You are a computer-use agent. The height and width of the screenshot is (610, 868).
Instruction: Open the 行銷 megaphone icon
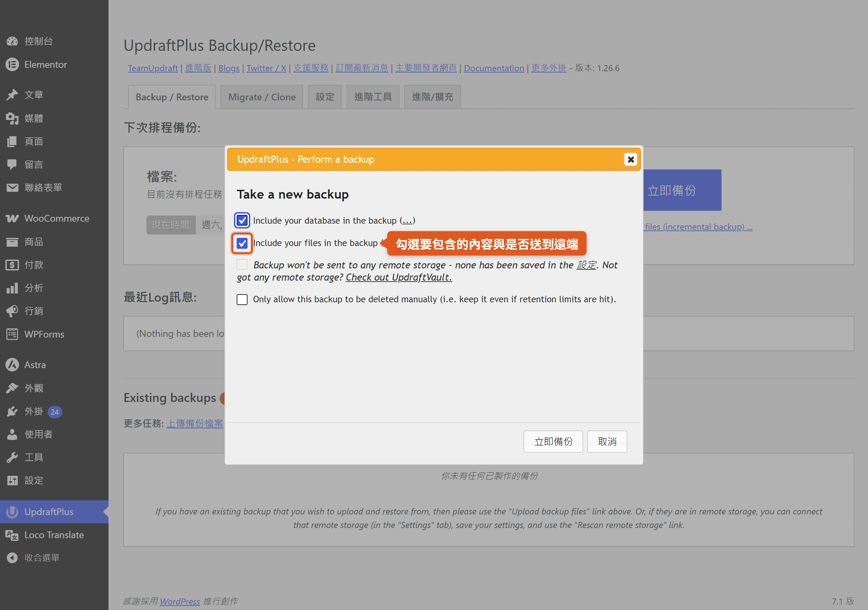coord(12,311)
